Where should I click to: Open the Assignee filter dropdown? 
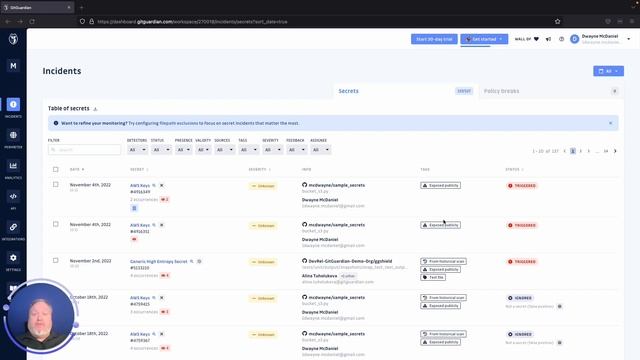click(321, 150)
